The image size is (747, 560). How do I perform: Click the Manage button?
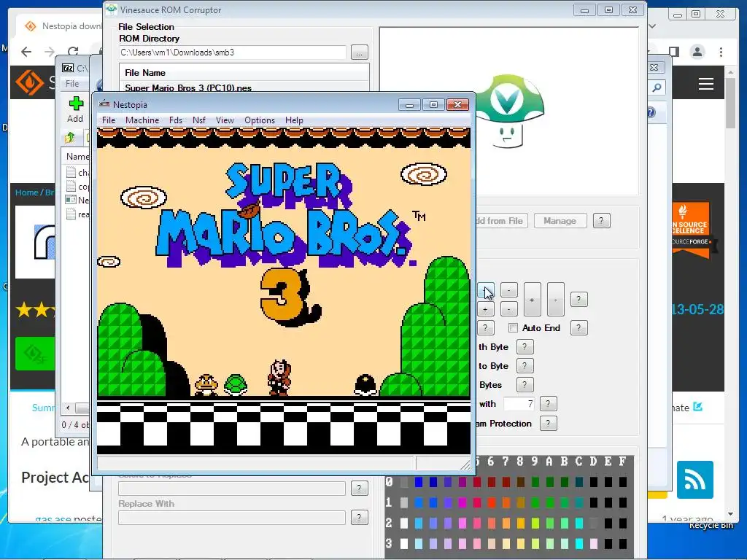click(x=560, y=220)
